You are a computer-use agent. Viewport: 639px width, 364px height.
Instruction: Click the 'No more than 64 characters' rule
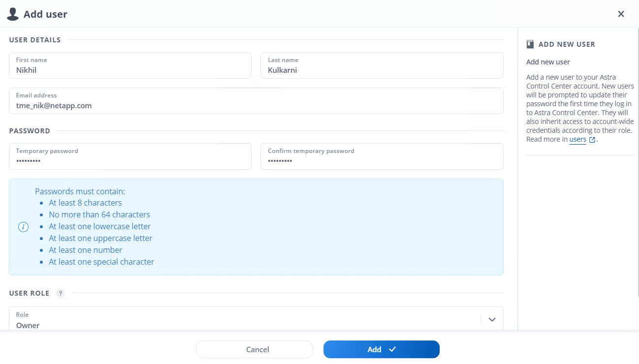coord(99,214)
